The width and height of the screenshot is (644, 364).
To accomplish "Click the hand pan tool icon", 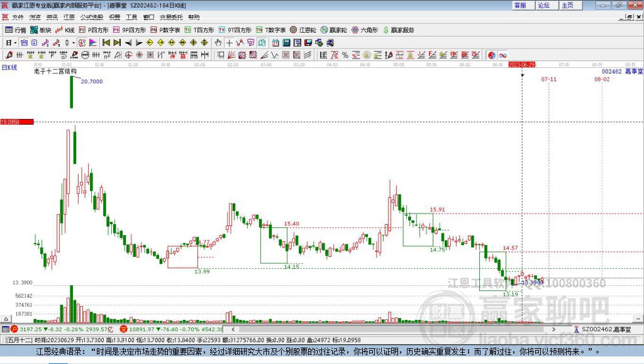I will [218, 43].
